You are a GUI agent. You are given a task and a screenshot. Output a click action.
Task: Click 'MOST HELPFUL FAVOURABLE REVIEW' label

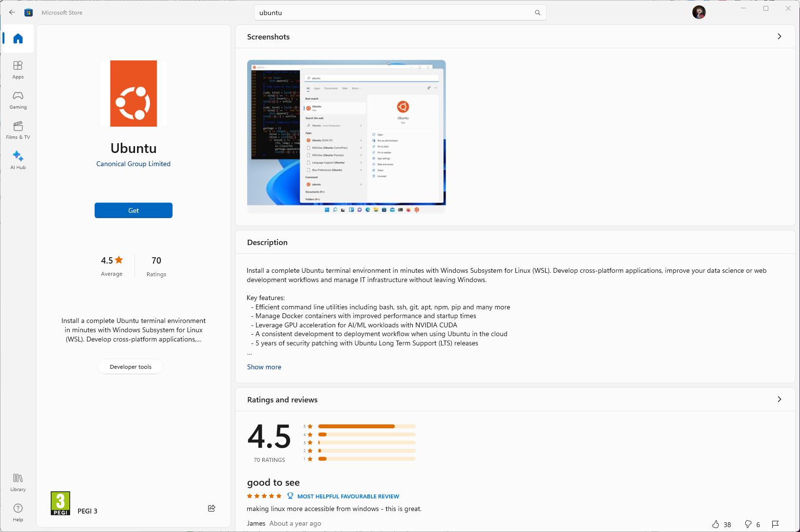click(348, 496)
